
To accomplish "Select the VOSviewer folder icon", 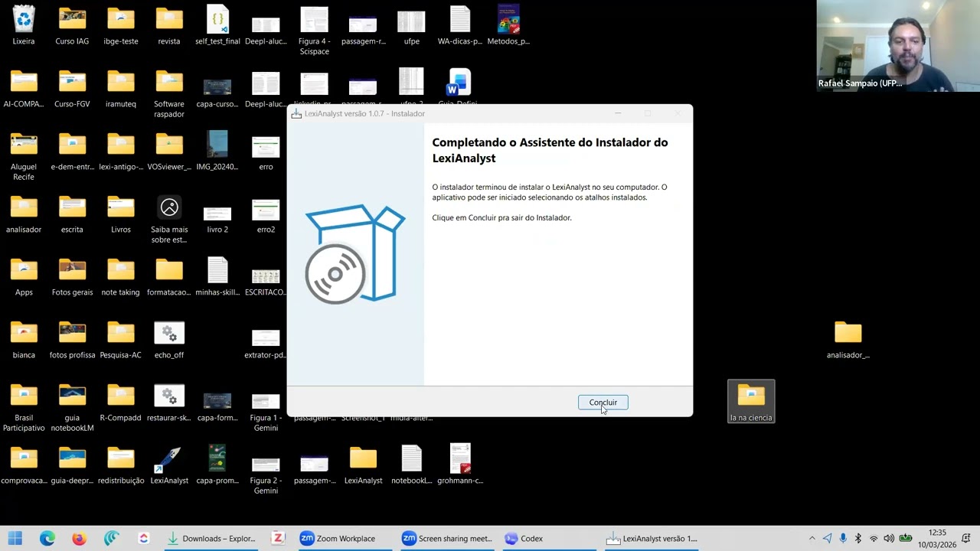I will tap(169, 151).
